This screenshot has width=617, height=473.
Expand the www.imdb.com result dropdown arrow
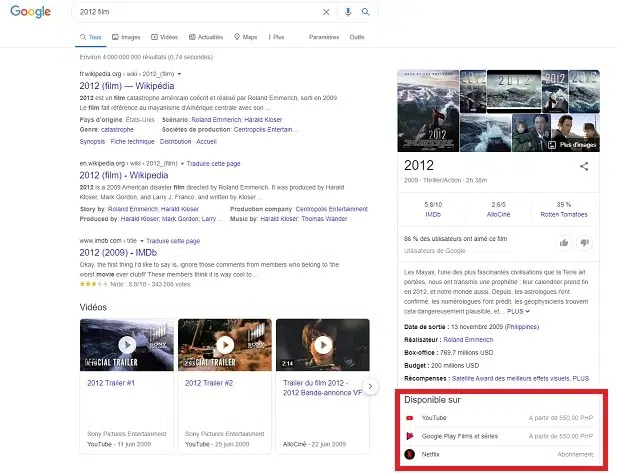pos(142,241)
